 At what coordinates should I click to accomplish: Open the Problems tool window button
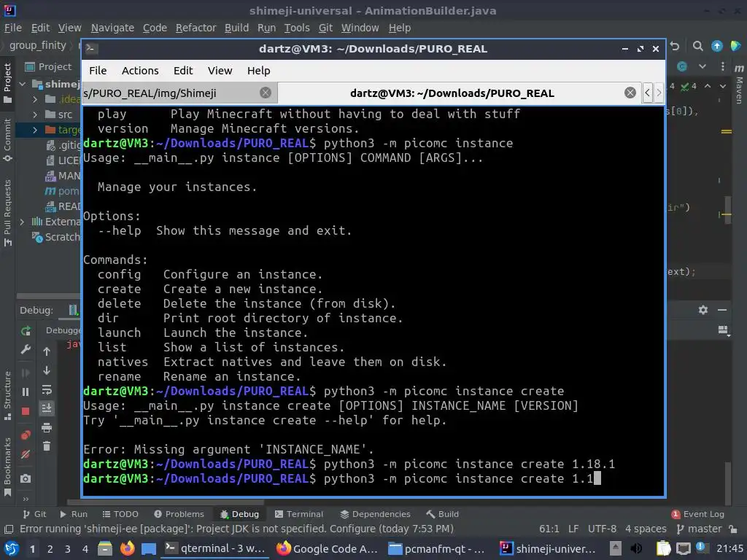tap(179, 514)
